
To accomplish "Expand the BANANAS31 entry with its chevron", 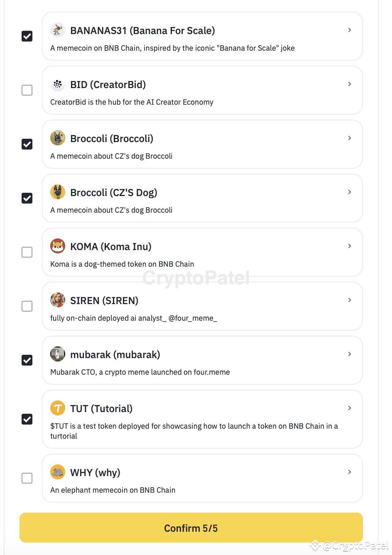I will (349, 30).
